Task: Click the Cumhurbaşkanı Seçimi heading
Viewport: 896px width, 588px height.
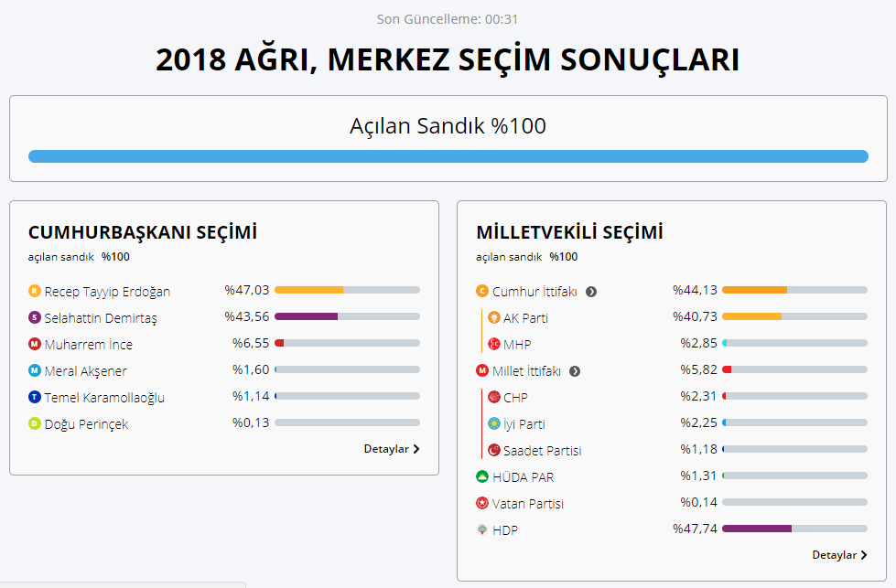Action: click(143, 232)
